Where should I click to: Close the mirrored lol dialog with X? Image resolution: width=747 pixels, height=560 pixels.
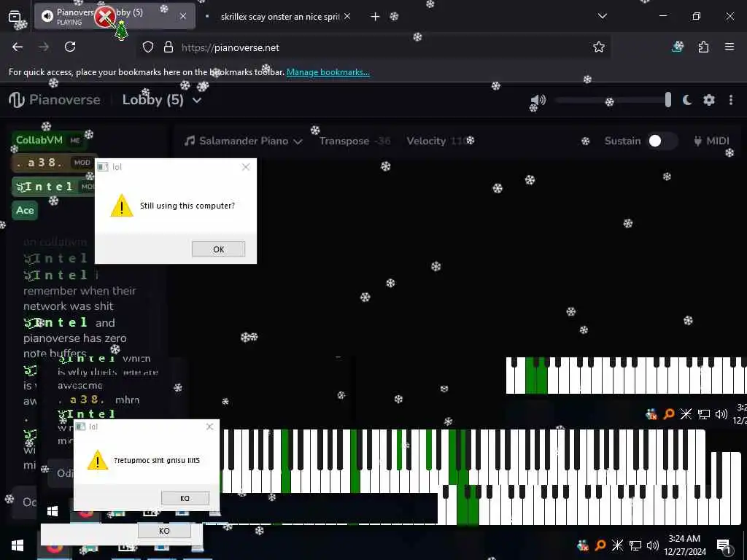pos(209,427)
